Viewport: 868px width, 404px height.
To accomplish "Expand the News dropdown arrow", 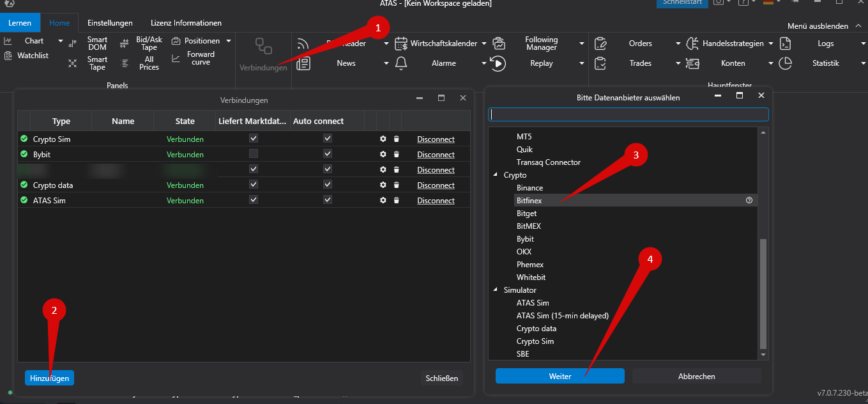I will point(386,63).
